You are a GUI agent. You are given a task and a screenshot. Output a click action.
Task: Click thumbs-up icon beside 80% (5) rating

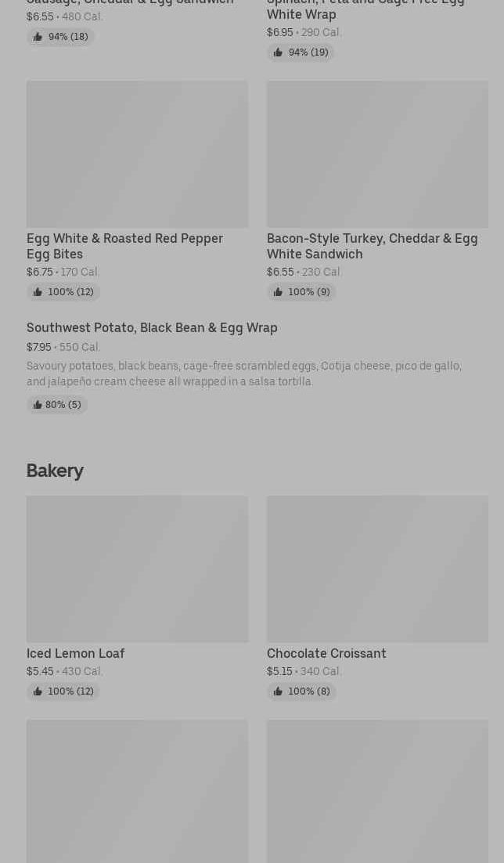coord(37,405)
